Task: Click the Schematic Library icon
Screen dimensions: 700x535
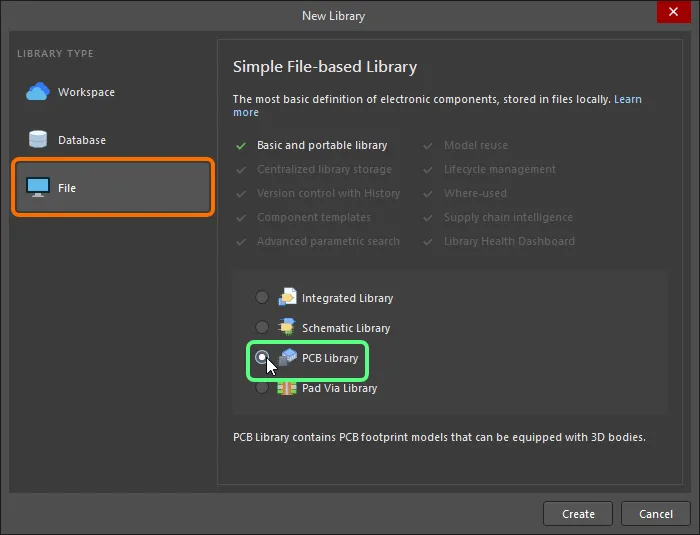Action: click(x=288, y=327)
